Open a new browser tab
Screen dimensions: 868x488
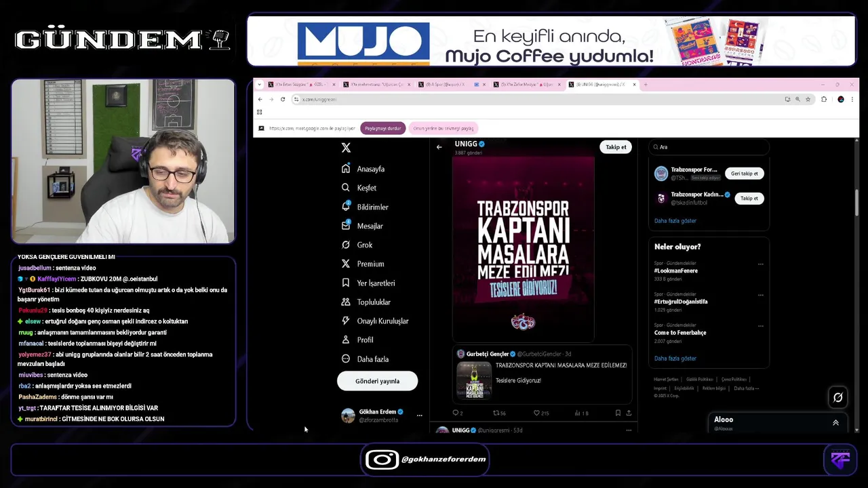646,85
